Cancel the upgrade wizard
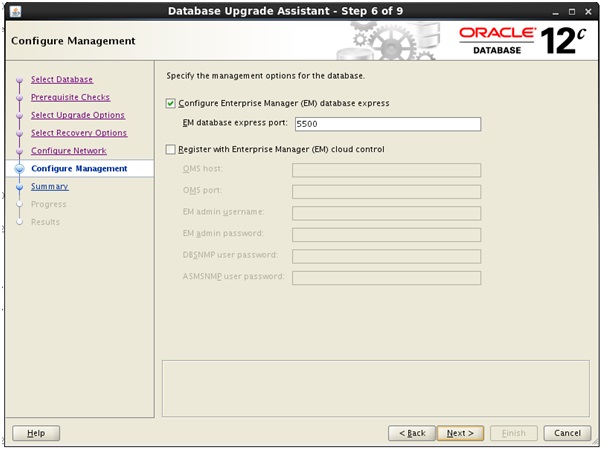The width and height of the screenshot is (606, 452). (567, 433)
